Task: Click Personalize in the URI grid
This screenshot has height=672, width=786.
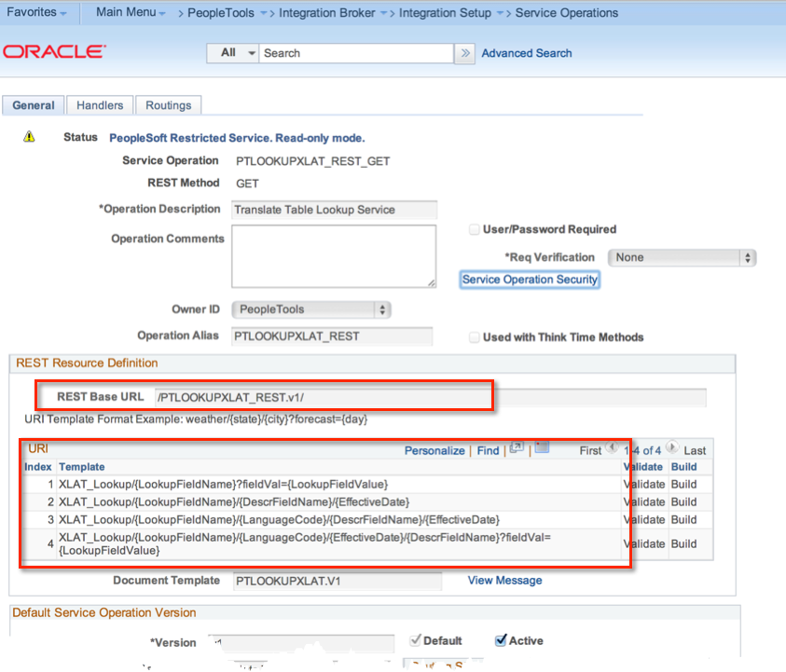Action: [434, 450]
